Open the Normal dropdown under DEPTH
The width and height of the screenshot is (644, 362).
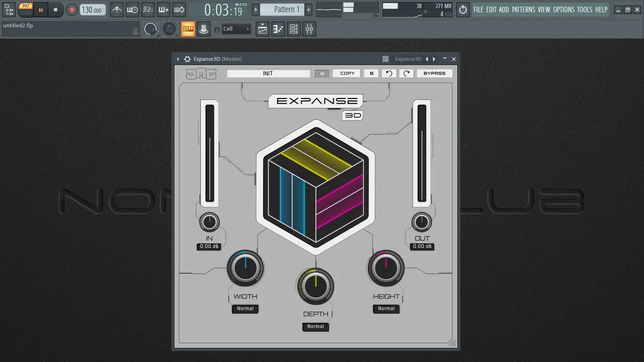pyautogui.click(x=315, y=326)
